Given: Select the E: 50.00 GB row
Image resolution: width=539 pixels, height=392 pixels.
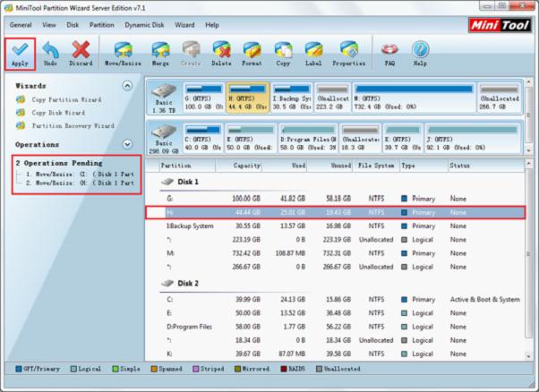Looking at the screenshot, I should coord(335,313).
